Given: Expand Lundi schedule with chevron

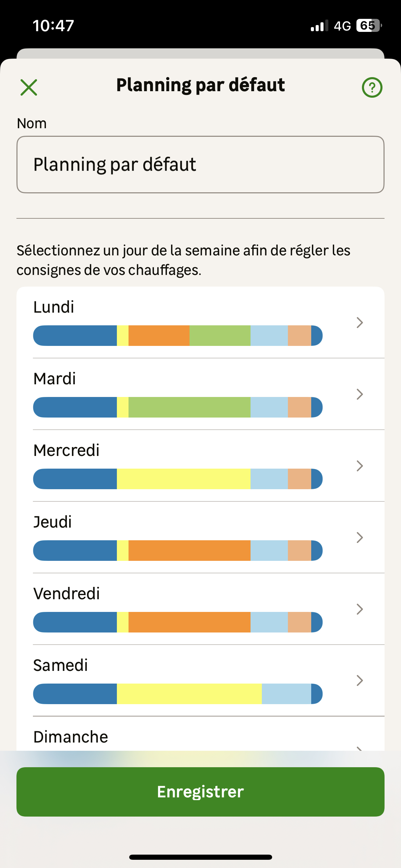Looking at the screenshot, I should pos(360,323).
